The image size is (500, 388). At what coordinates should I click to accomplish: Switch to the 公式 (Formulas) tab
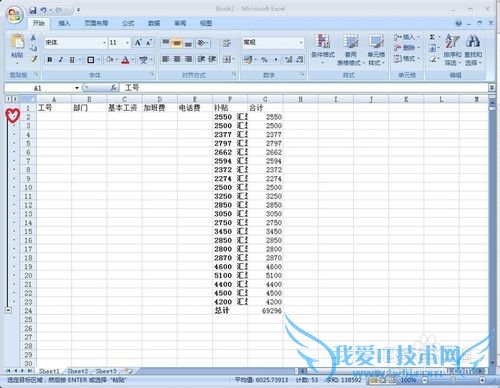[x=128, y=23]
